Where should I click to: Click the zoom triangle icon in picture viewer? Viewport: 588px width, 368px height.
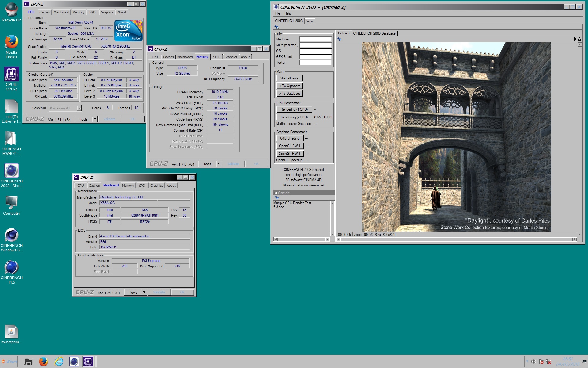pyautogui.click(x=579, y=39)
